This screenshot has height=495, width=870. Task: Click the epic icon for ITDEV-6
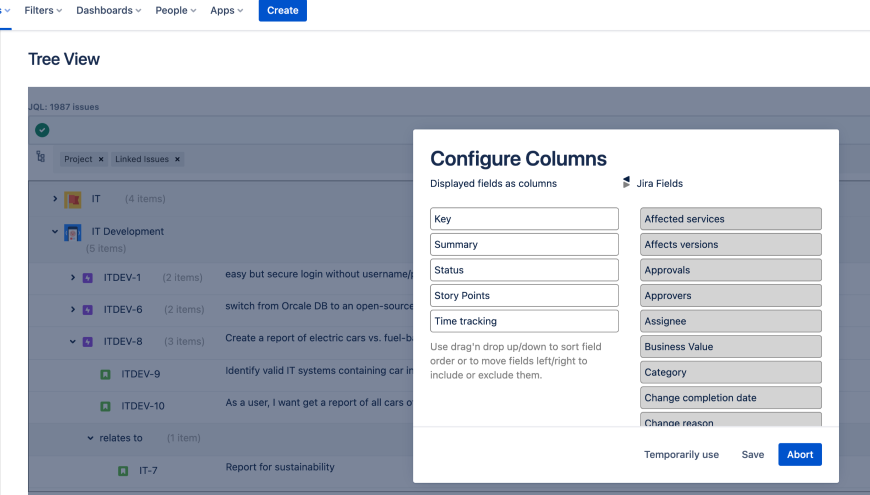point(88,310)
